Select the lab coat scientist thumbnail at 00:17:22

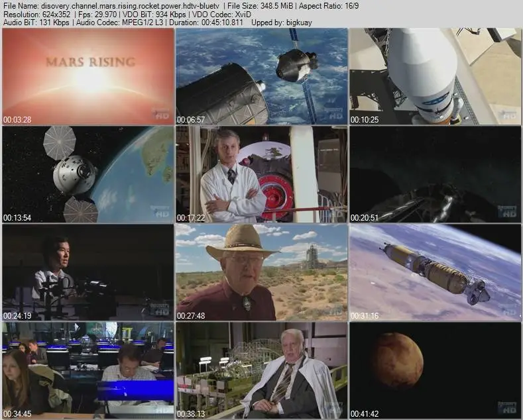click(261, 174)
